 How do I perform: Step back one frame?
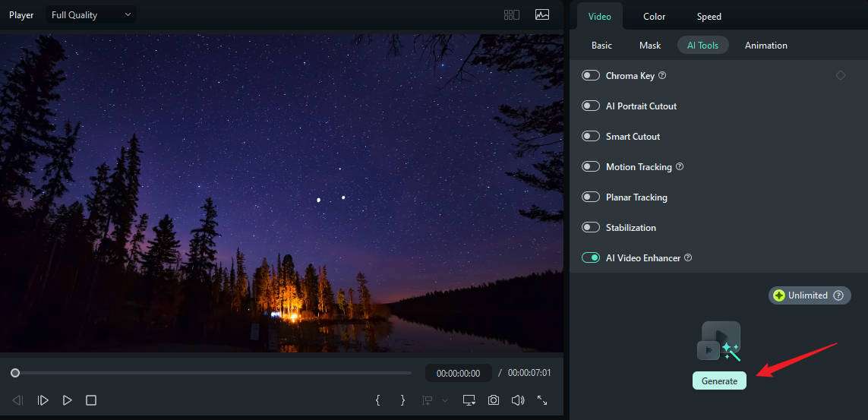(x=17, y=400)
